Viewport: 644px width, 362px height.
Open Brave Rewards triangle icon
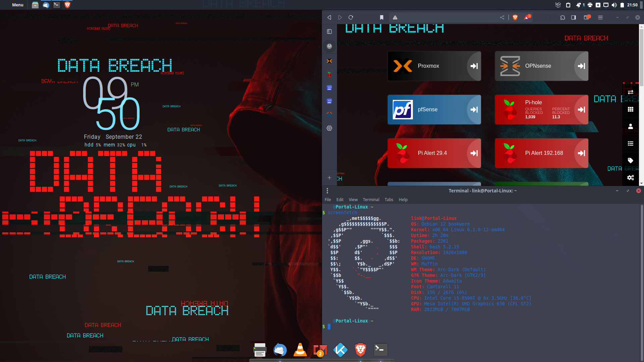[x=527, y=17]
